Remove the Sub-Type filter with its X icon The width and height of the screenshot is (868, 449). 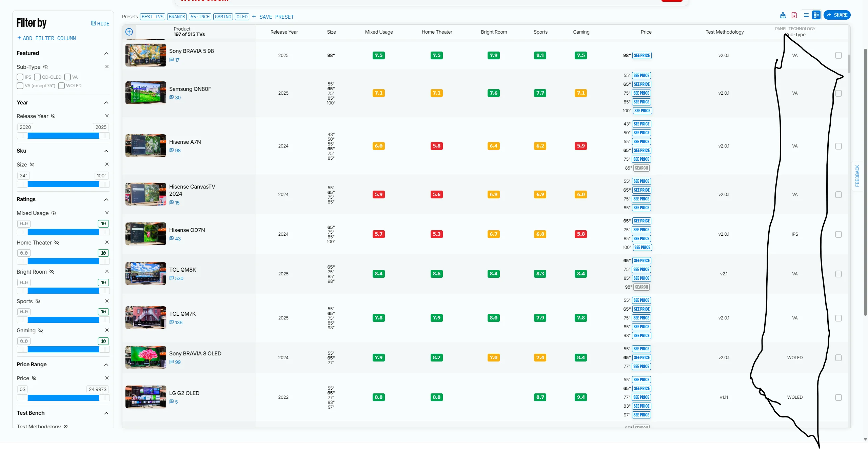point(107,66)
